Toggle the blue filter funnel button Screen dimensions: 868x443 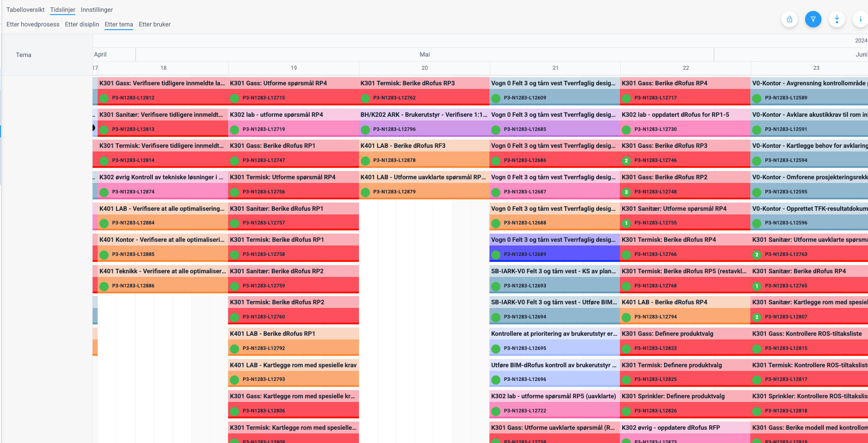813,19
